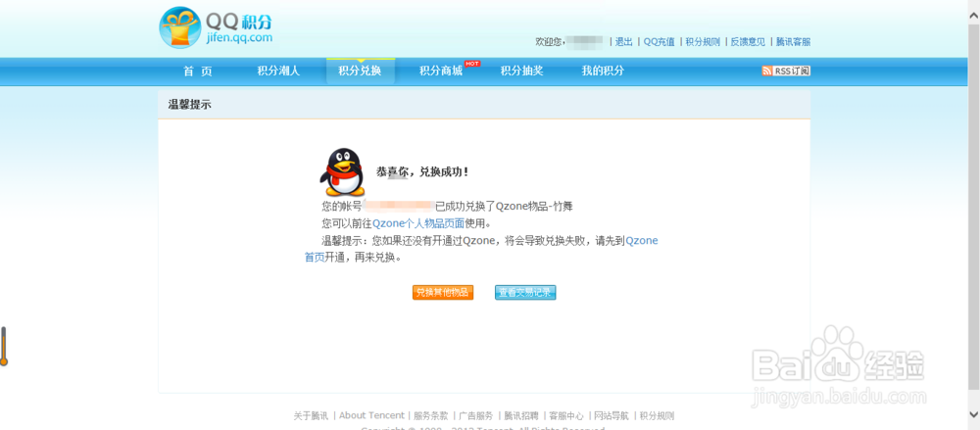Click the HOT badge on 积分商城
The image size is (980, 430).
click(472, 63)
